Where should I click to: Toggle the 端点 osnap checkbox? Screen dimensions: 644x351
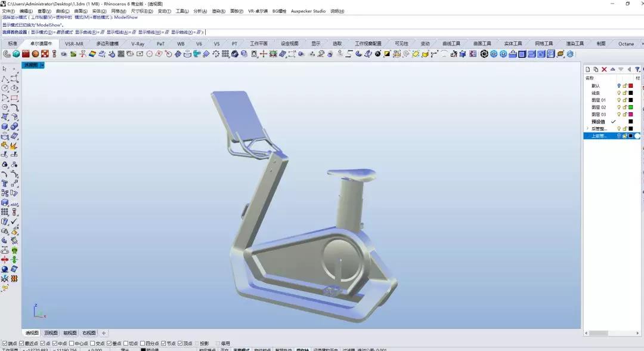(5, 343)
